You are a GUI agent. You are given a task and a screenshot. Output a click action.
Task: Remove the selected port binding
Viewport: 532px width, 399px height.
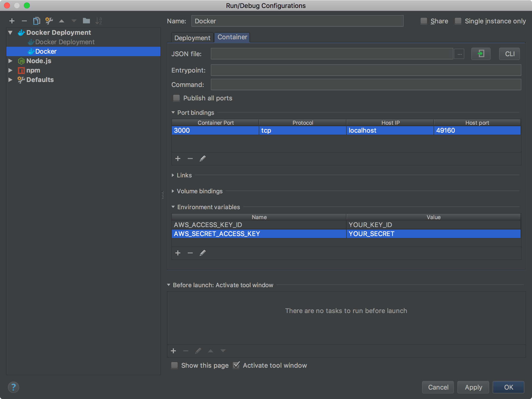coord(190,159)
